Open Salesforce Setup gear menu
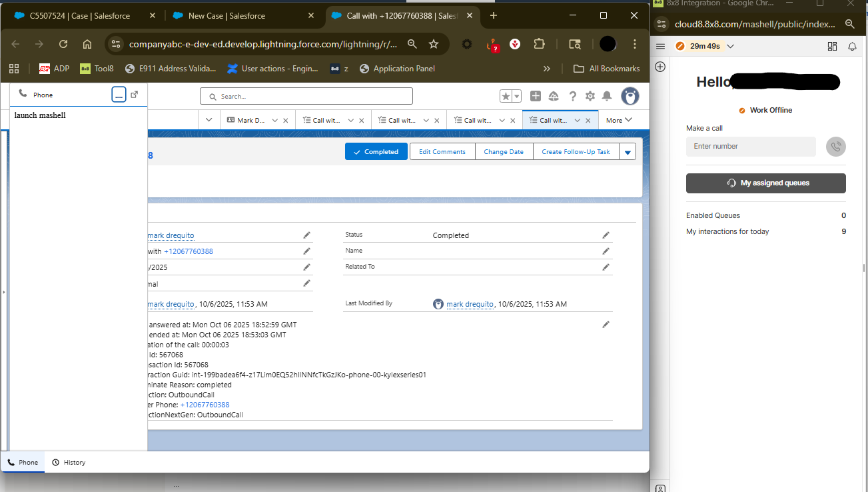The image size is (868, 492). pyautogui.click(x=590, y=97)
